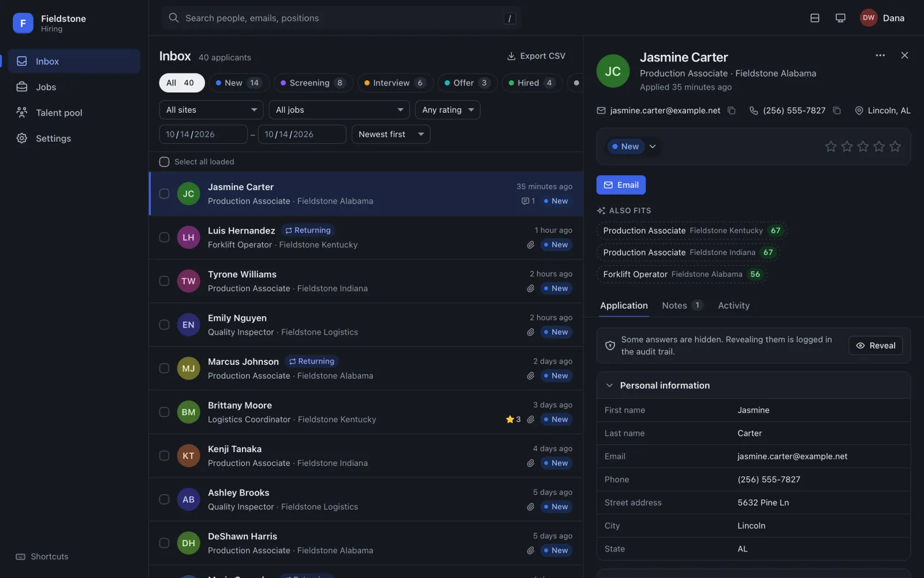
Task: Tick the checkbox next to Kenji Tanaka
Action: tap(164, 455)
